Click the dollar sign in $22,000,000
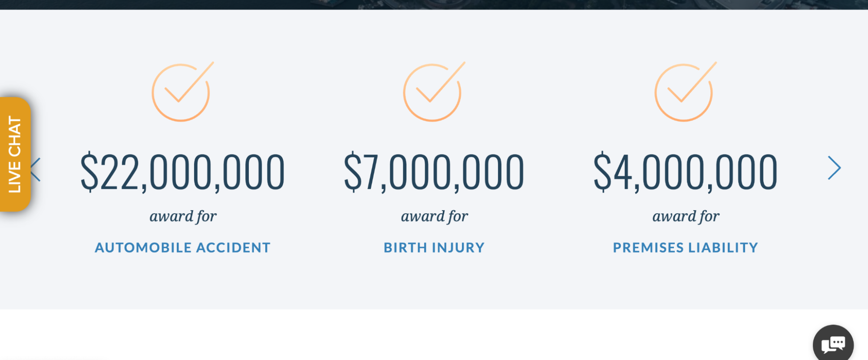Viewport: 868px width, 360px height. click(x=89, y=172)
